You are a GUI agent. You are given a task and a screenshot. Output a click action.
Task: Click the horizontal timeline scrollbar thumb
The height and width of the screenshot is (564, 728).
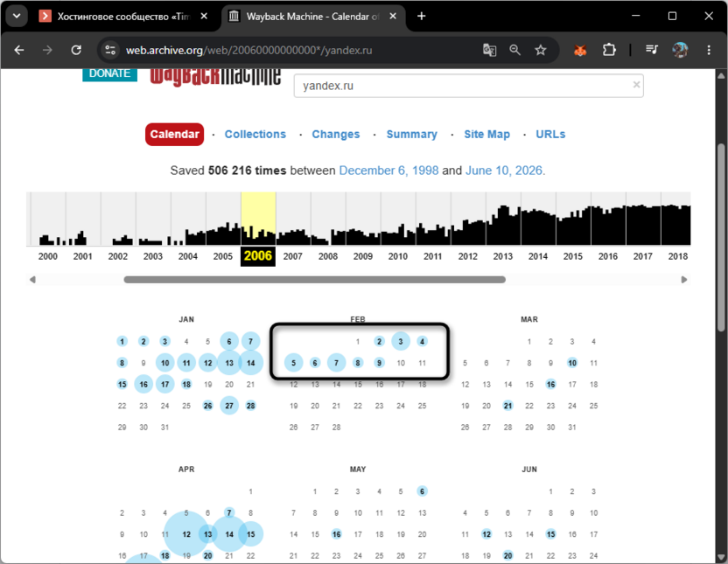(315, 280)
